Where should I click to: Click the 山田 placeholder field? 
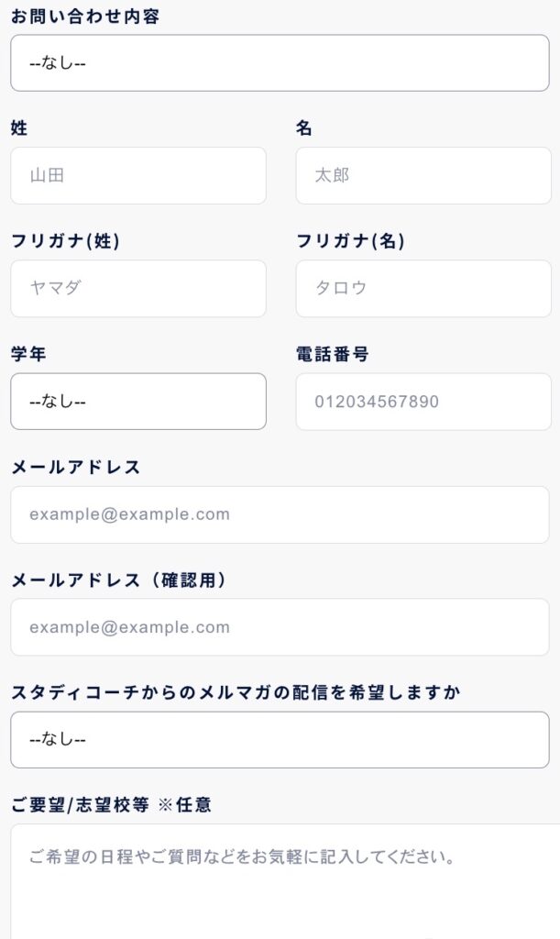[x=137, y=175]
